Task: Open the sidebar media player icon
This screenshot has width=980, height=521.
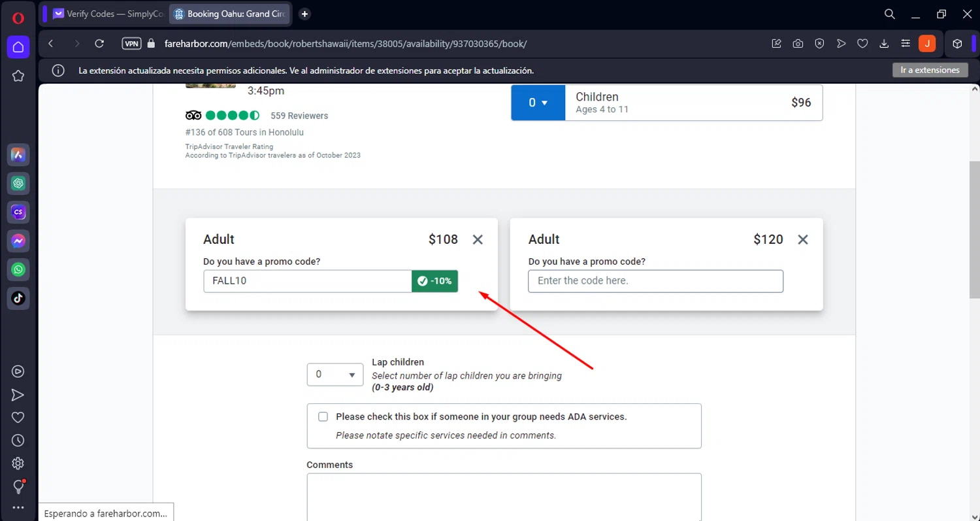Action: 18,371
